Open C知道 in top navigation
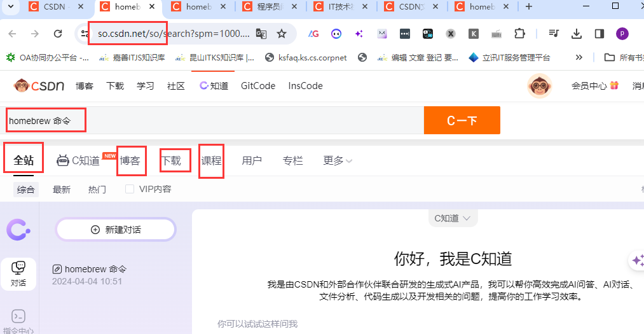 click(214, 86)
